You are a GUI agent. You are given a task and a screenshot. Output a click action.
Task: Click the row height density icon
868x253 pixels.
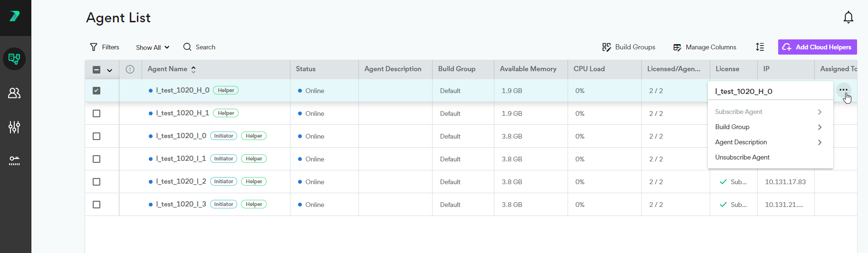point(760,47)
